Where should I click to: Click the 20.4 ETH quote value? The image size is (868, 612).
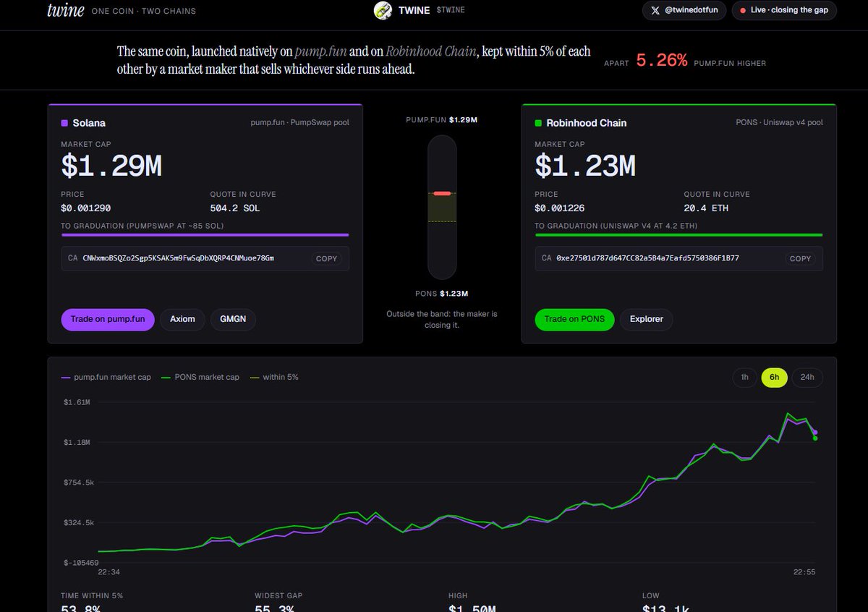click(x=706, y=208)
